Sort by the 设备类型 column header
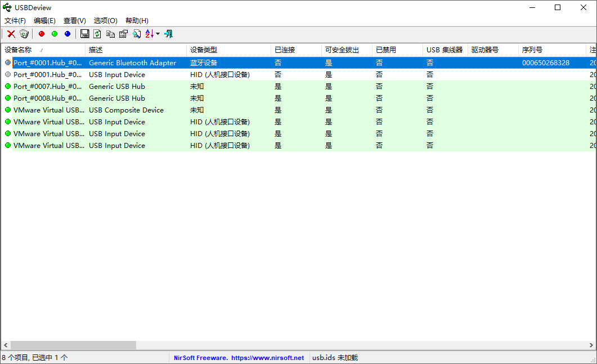 point(229,50)
